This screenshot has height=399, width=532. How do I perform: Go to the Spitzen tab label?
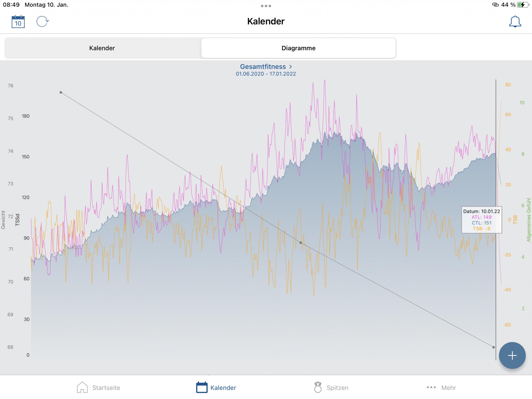pyautogui.click(x=337, y=388)
